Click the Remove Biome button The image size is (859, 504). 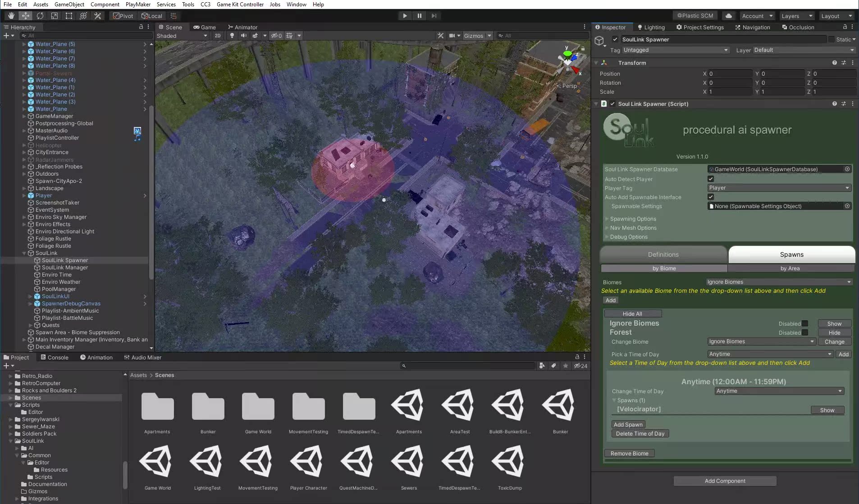coord(629,453)
